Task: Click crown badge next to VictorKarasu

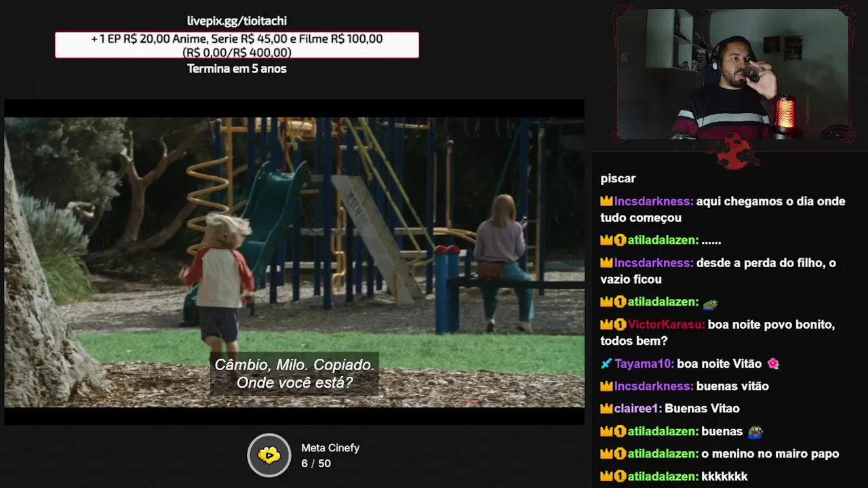Action: 606,325
